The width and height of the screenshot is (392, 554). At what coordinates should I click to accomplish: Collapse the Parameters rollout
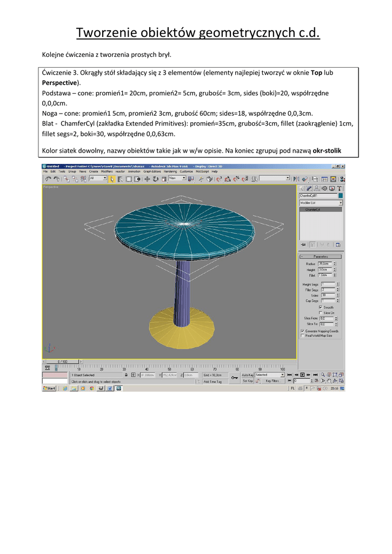[321, 256]
